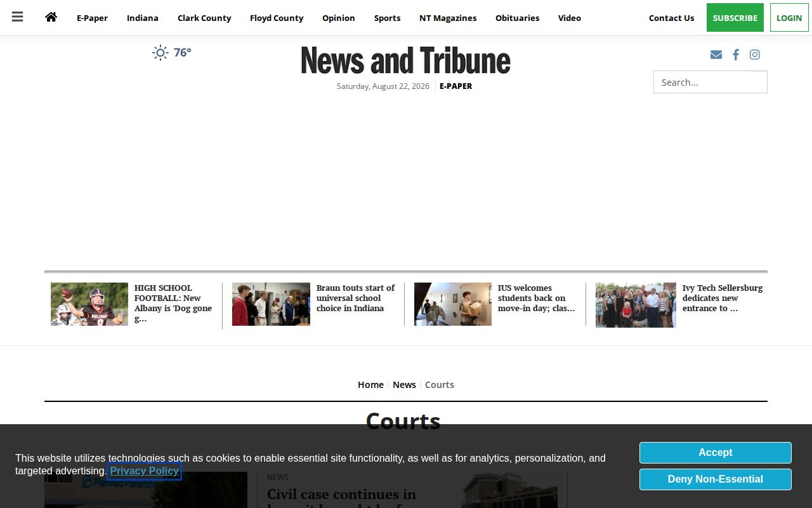Open the Obituaries section
This screenshot has width=812, height=508.
[518, 18]
